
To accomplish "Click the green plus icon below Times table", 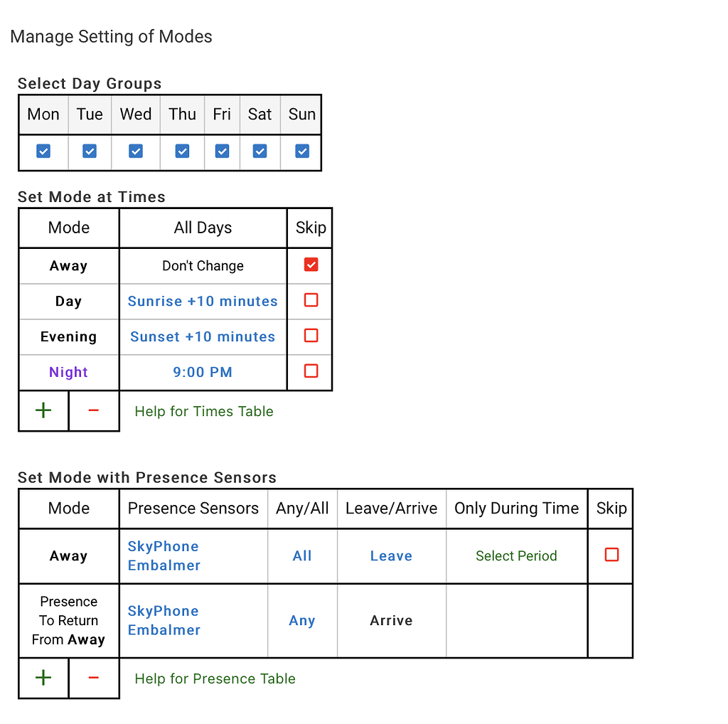I will [x=43, y=410].
